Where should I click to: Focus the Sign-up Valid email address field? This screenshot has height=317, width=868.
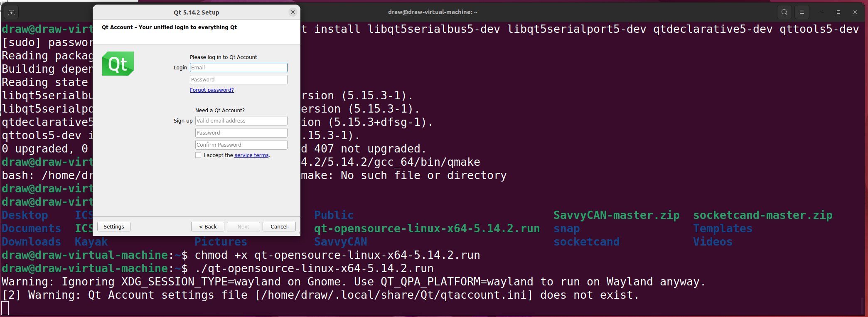pyautogui.click(x=241, y=120)
